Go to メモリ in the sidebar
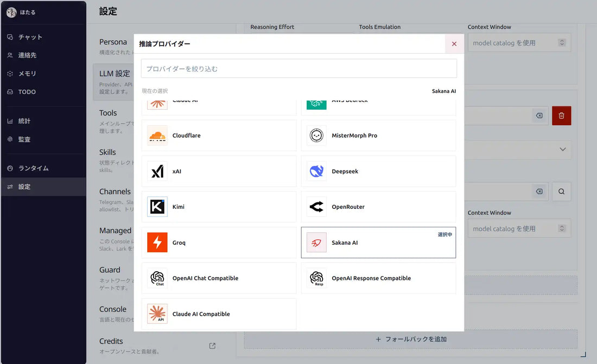The height and width of the screenshot is (364, 597). 43,73
